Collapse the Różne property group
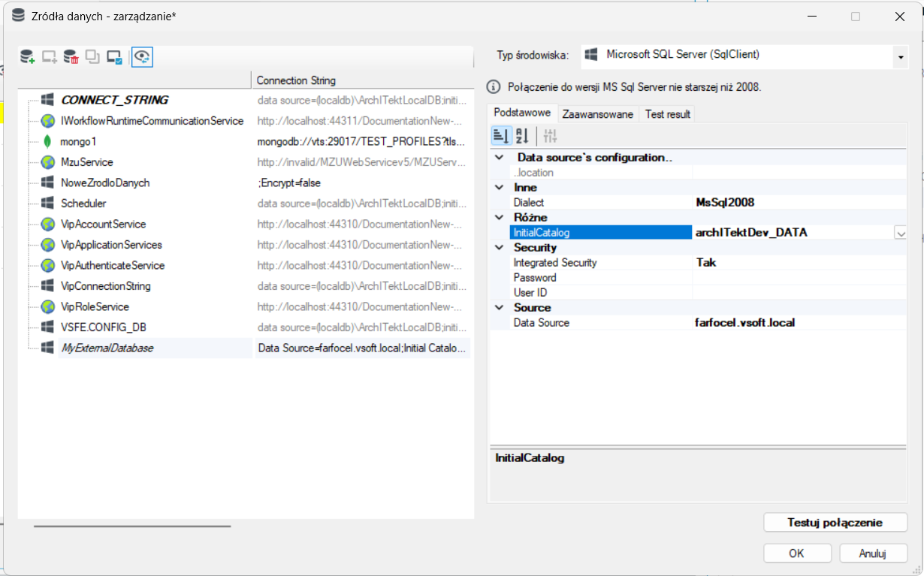The height and width of the screenshot is (576, 924). [x=499, y=218]
